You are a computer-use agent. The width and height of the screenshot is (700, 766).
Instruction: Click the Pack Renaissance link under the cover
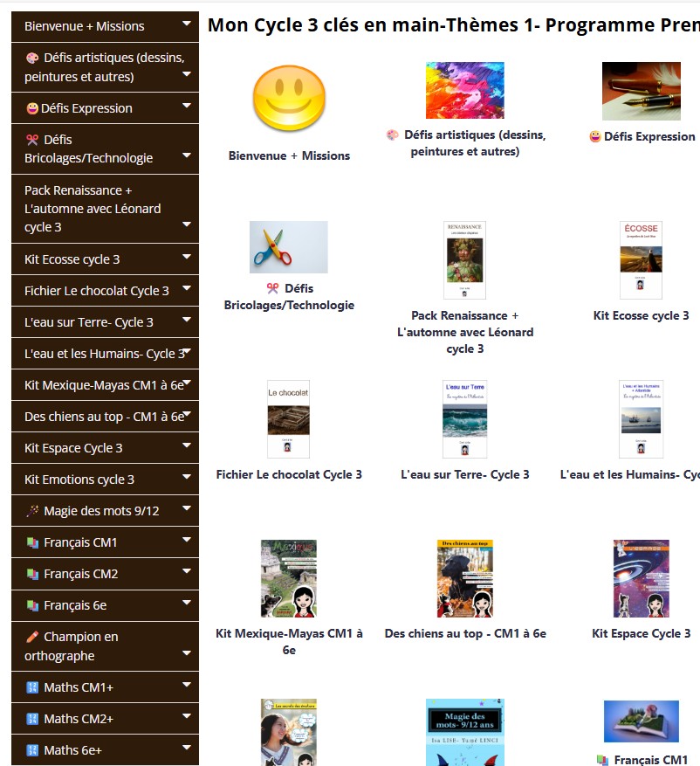(464, 332)
